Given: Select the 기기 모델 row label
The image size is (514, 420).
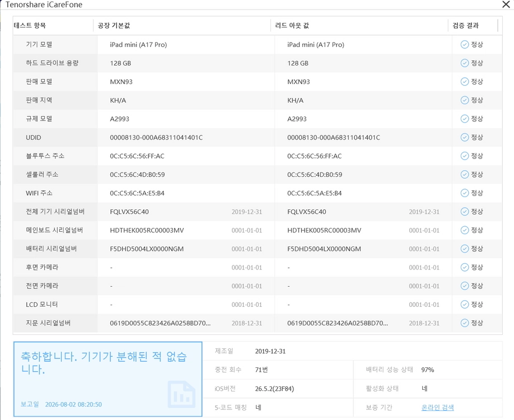Looking at the screenshot, I should tap(39, 44).
